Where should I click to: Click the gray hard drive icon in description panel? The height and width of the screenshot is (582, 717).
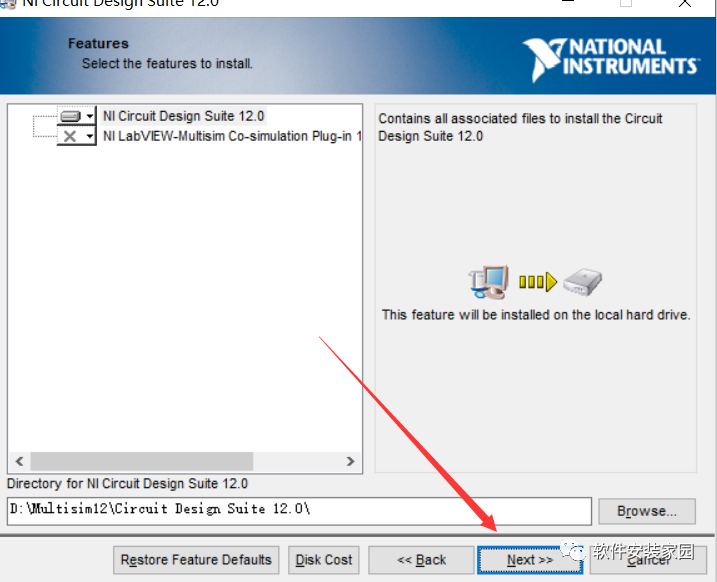pos(582,282)
